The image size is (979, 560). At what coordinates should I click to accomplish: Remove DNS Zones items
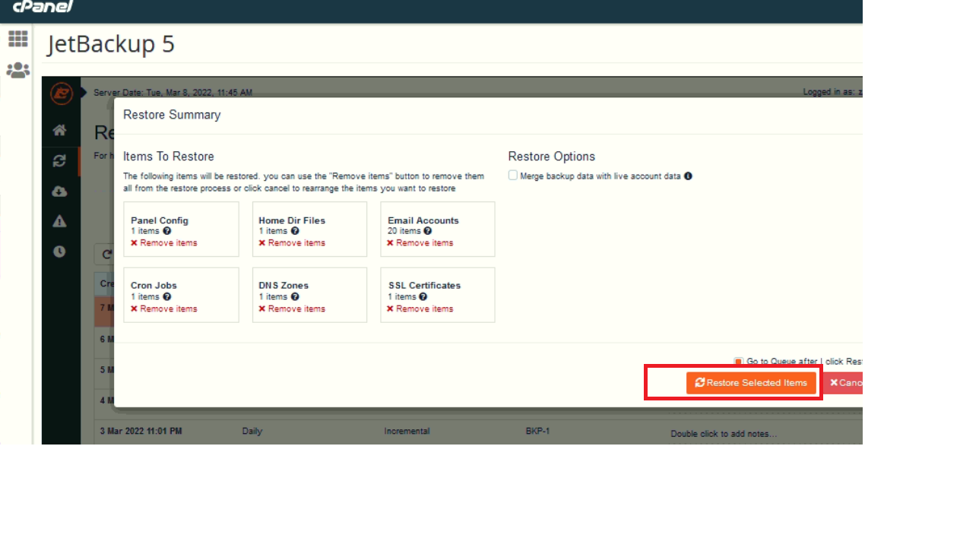click(x=292, y=309)
